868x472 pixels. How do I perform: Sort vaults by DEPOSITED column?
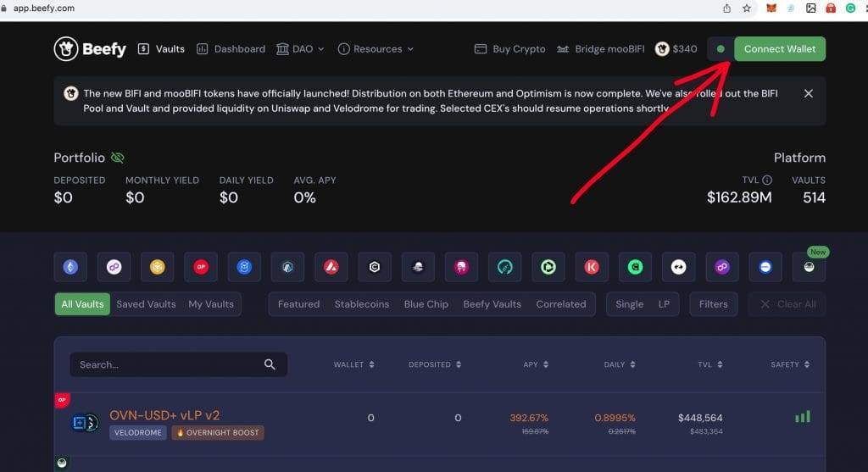(435, 364)
